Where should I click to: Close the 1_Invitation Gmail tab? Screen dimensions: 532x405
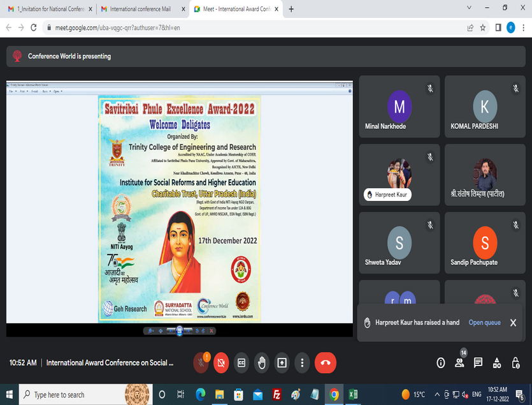point(90,9)
